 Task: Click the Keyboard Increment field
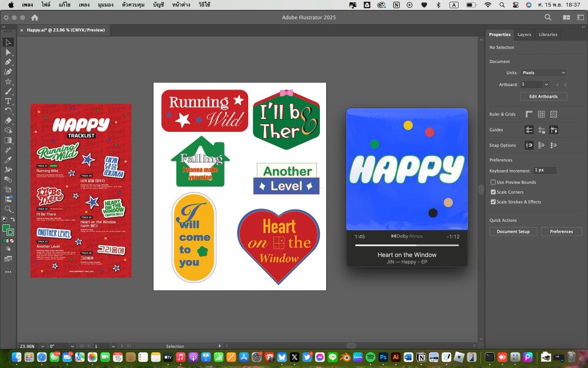click(544, 170)
